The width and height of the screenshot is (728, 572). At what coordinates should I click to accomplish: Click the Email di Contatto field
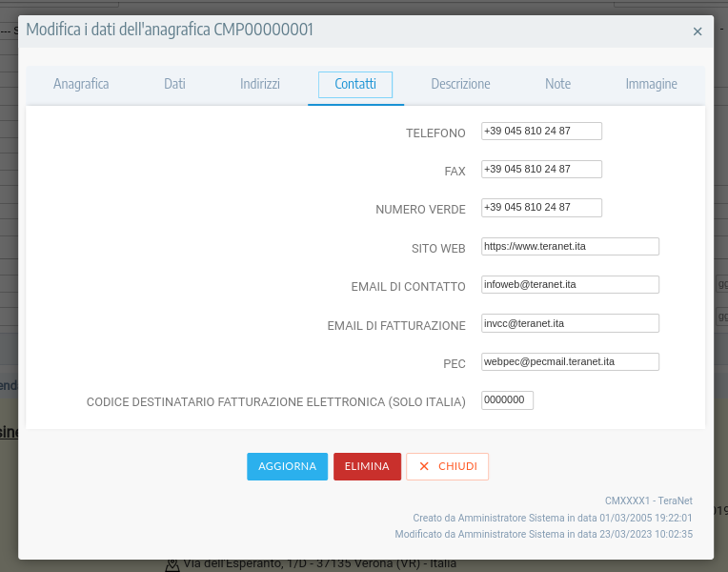click(570, 284)
